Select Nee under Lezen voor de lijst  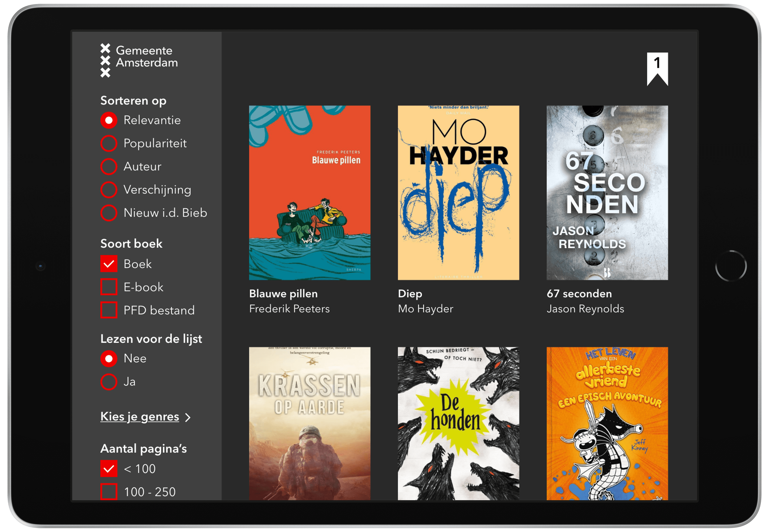click(x=109, y=359)
